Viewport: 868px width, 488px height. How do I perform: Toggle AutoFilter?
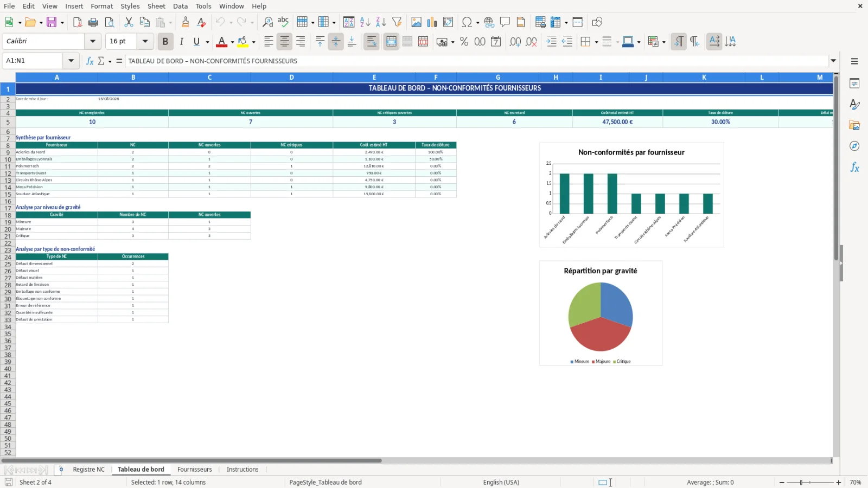pyautogui.click(x=397, y=22)
